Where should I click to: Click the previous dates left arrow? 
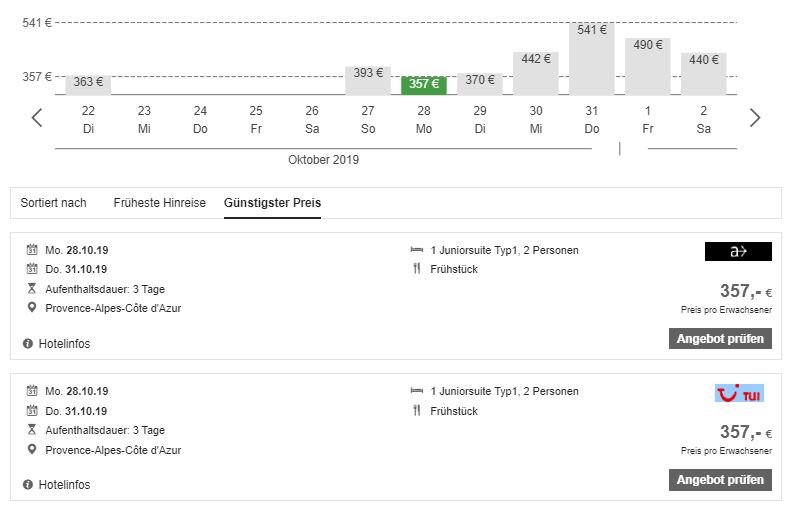(37, 118)
